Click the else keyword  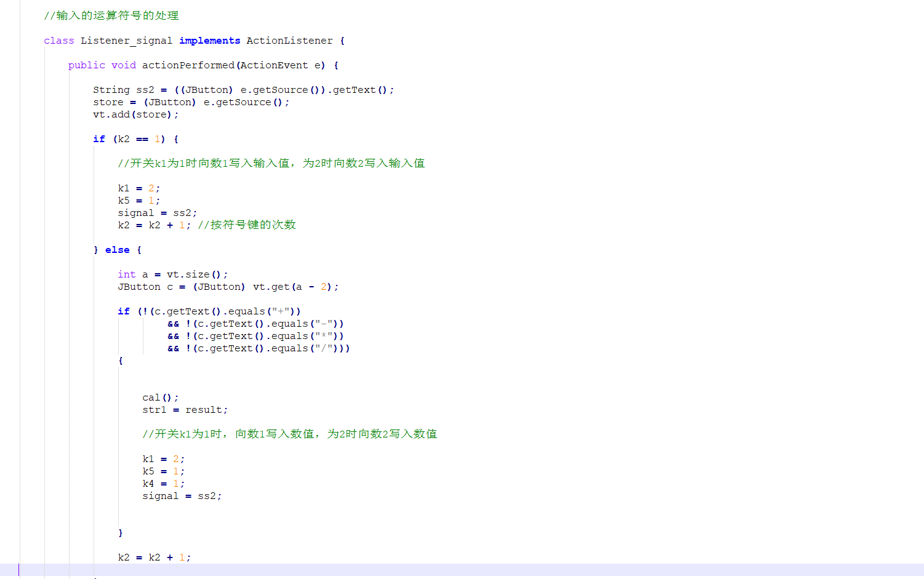tap(117, 250)
